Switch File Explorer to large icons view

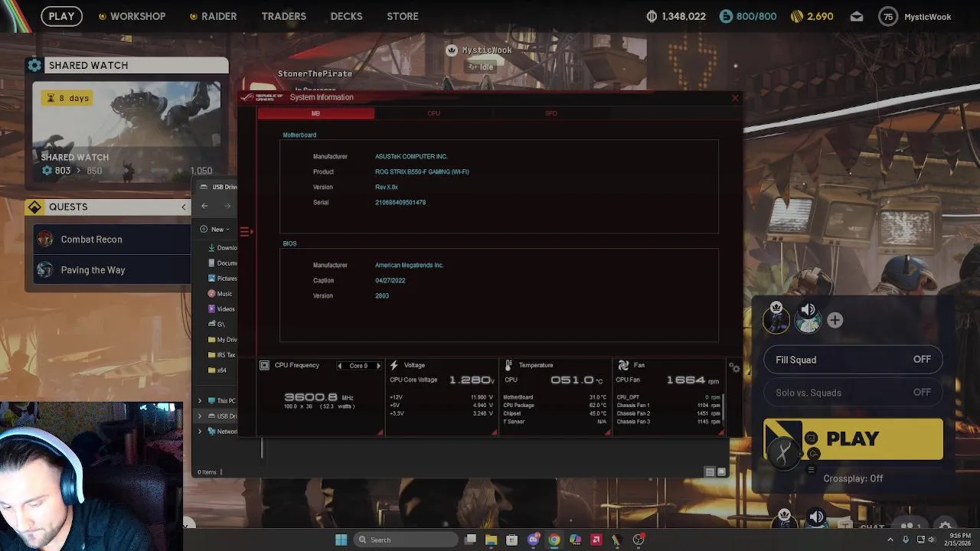(720, 472)
